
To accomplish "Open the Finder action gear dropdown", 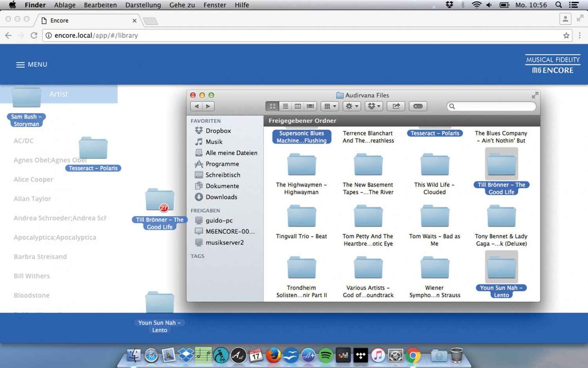I will point(352,106).
